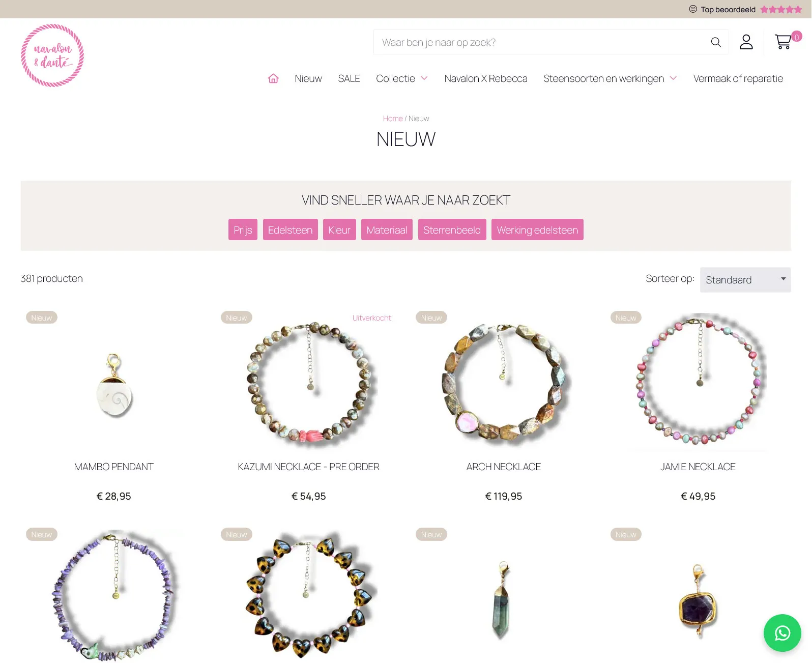Click the Home breadcrumb link
The height and width of the screenshot is (663, 812).
pos(393,119)
